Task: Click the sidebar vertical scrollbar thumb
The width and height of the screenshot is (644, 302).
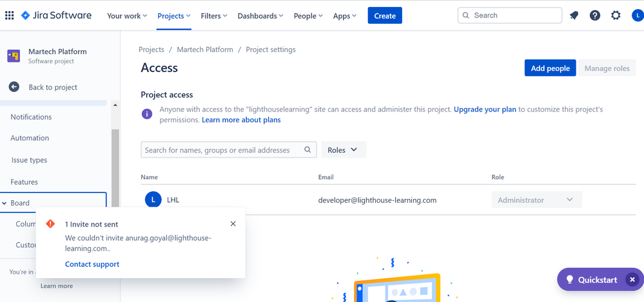Action: tap(115, 168)
